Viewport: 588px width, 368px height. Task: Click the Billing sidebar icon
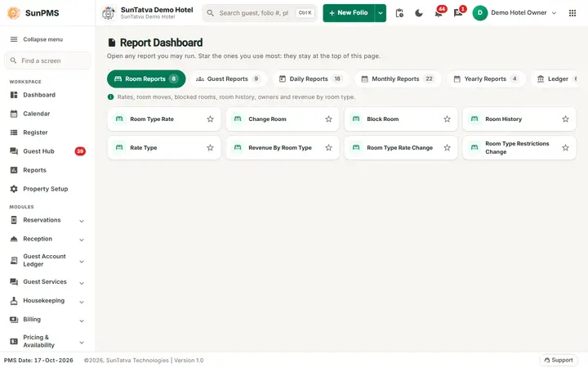point(14,320)
